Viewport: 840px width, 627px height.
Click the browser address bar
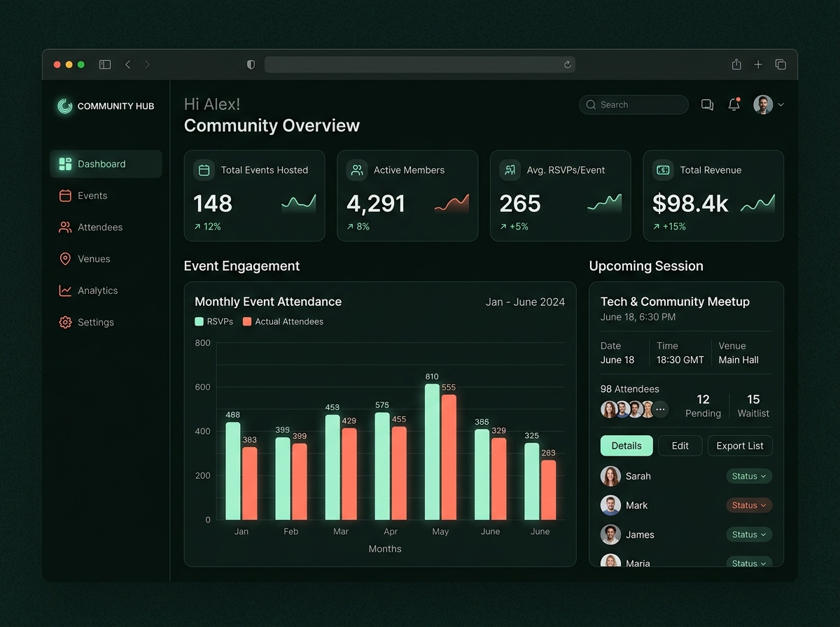point(420,64)
